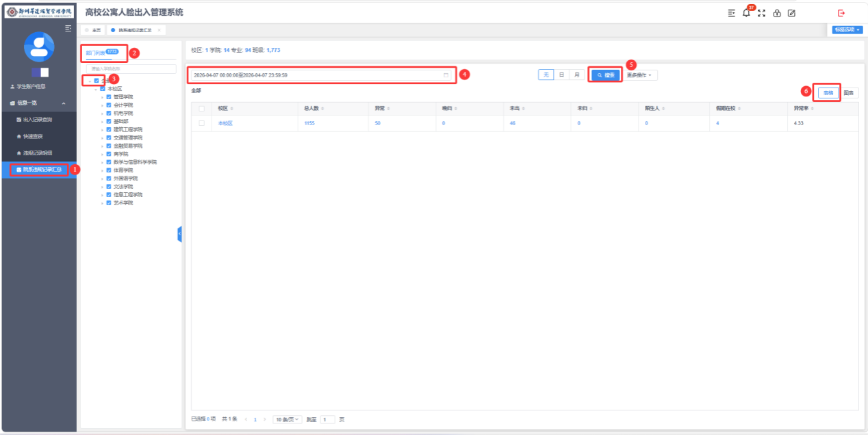Switch to the 主页 tab
The image size is (868, 435).
point(96,30)
